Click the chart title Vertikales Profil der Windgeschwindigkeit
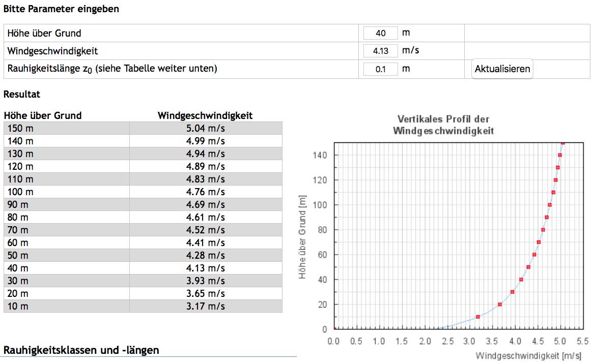 (x=443, y=125)
